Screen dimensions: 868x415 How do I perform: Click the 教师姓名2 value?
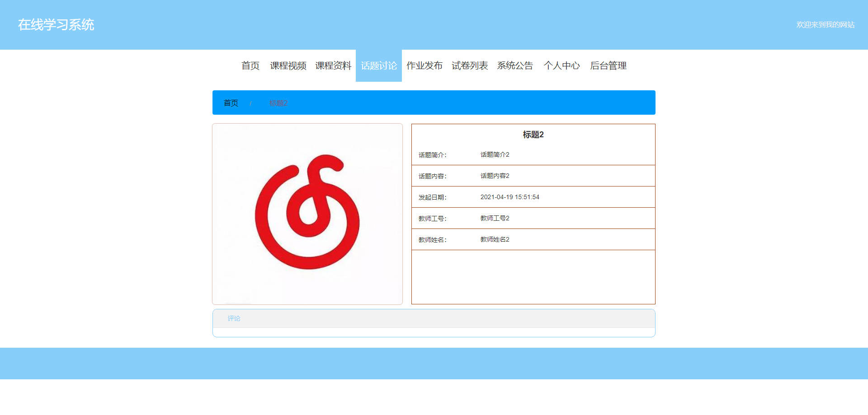click(x=495, y=239)
